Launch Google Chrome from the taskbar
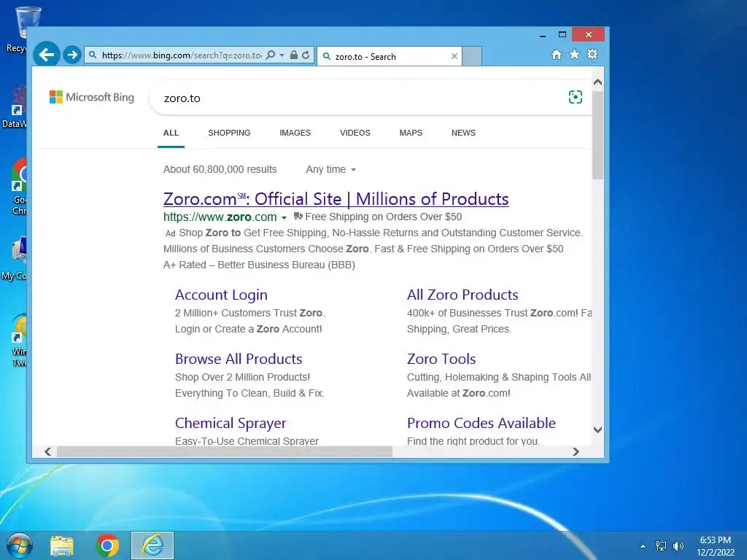747x560 pixels. 107,545
